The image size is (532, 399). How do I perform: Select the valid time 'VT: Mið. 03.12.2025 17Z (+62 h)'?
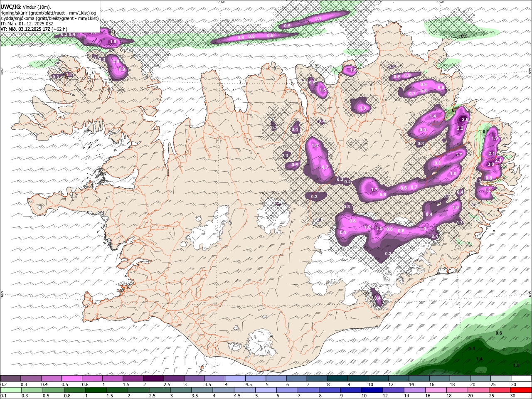[33, 29]
